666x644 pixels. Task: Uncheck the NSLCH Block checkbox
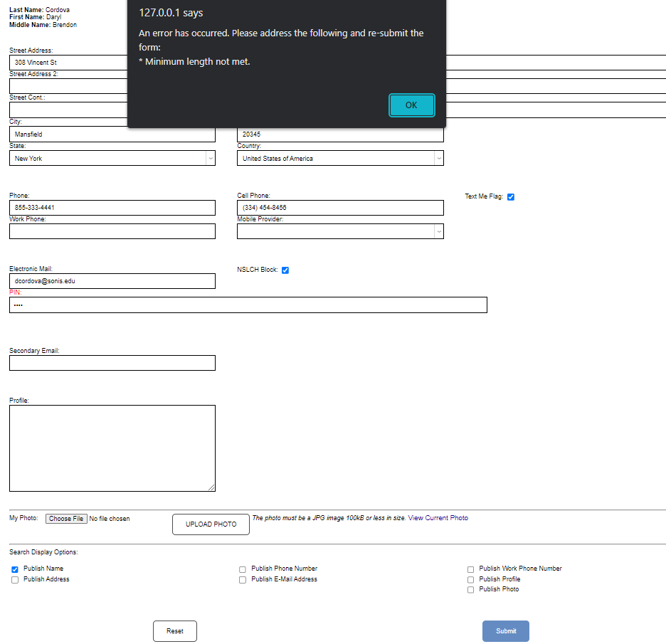285,270
